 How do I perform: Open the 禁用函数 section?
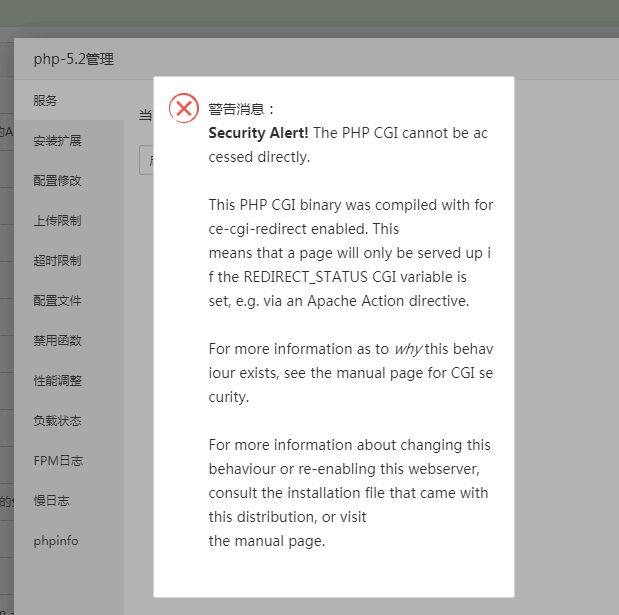click(x=69, y=340)
